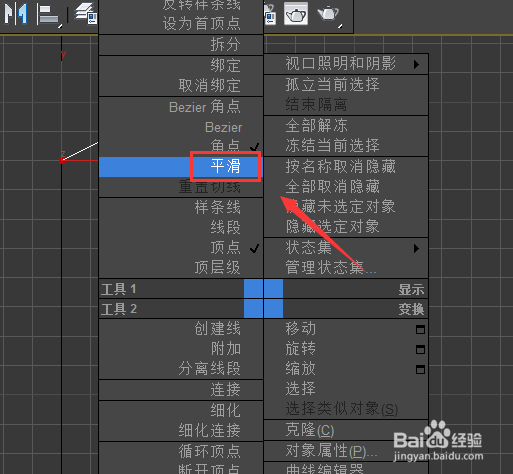Select 隐藏选定对象 entry
Viewport: 513px width, 474px height.
(x=332, y=227)
